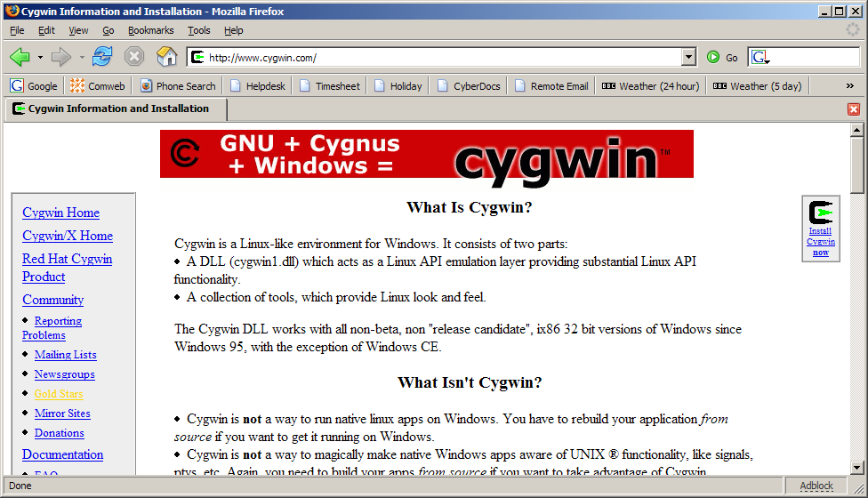
Task: Open the Cygwin/X Home link
Action: (68, 236)
